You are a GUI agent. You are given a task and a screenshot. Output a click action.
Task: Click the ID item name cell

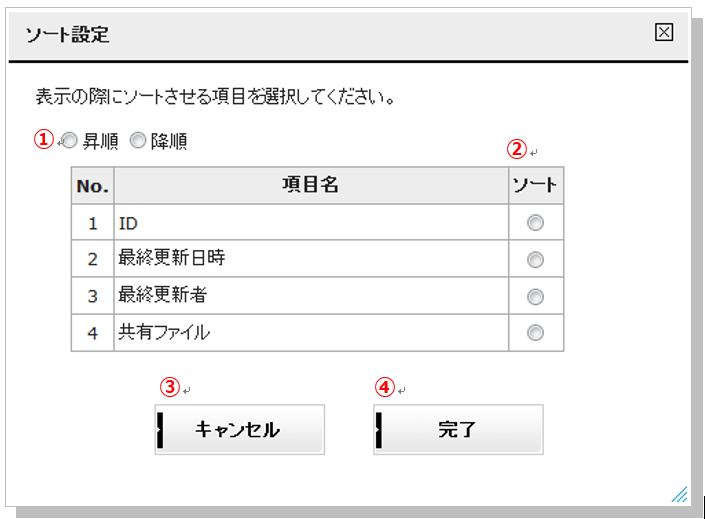click(311, 223)
